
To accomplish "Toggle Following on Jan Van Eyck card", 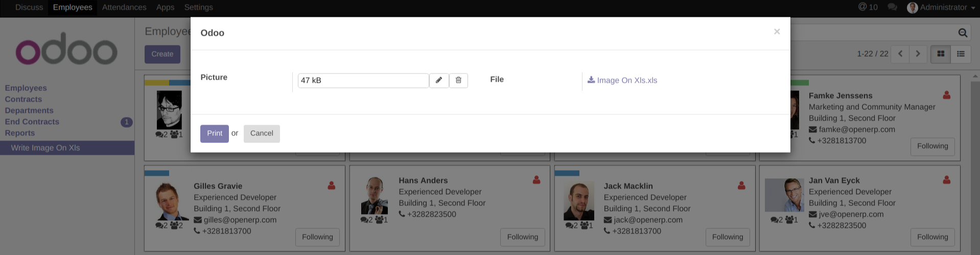I will [x=932, y=237].
